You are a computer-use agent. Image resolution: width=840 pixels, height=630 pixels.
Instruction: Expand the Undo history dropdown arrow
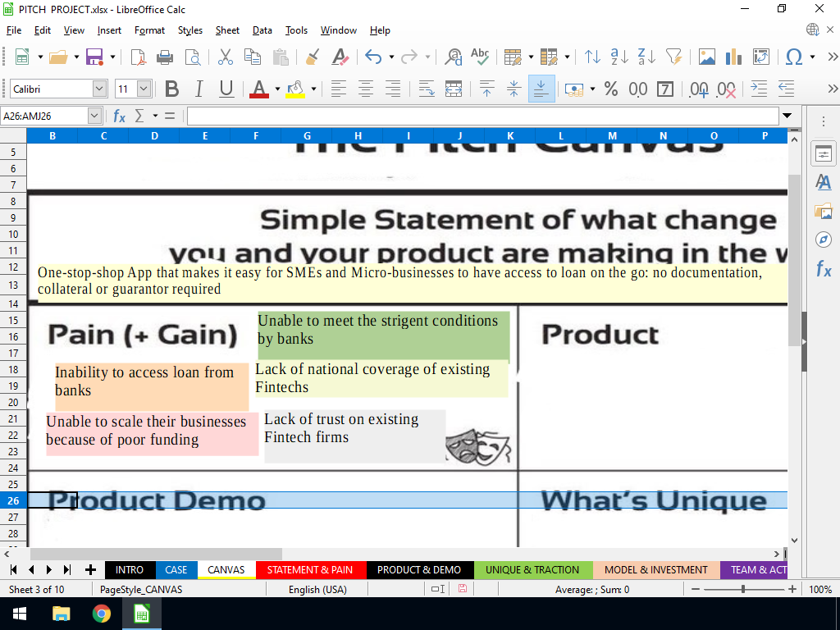[x=391, y=57]
